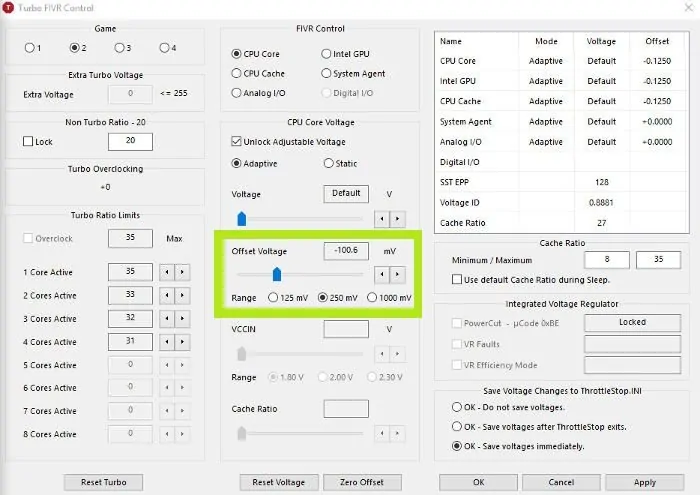
Task: Click the CPU Core row in table
Action: pyautogui.click(x=562, y=61)
